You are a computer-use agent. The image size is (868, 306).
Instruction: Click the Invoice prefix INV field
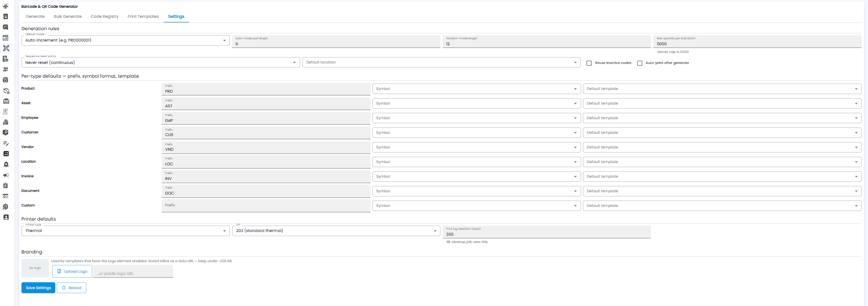pos(266,177)
